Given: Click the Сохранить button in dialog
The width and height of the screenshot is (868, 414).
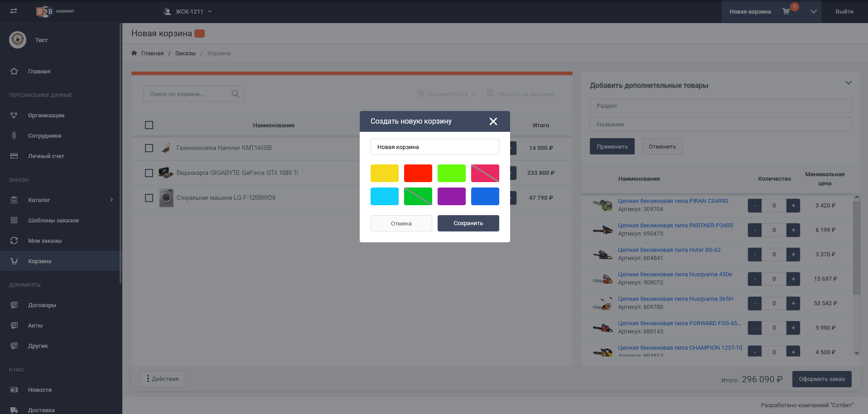Looking at the screenshot, I should [468, 223].
